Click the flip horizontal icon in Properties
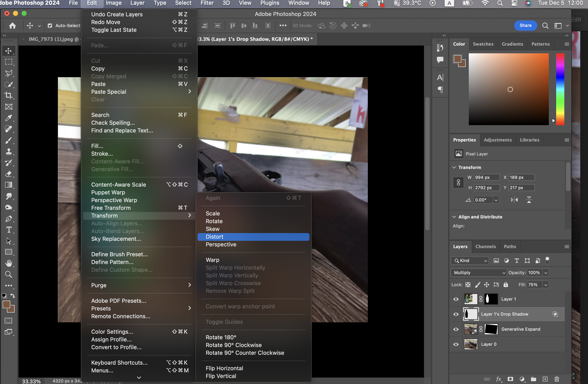The image size is (588, 384). point(514,200)
